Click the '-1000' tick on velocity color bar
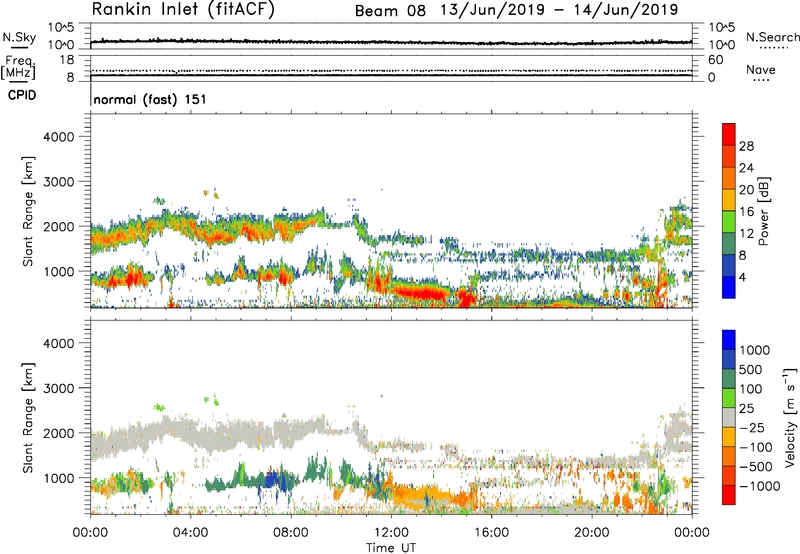The width and height of the screenshot is (800, 554). (760, 486)
